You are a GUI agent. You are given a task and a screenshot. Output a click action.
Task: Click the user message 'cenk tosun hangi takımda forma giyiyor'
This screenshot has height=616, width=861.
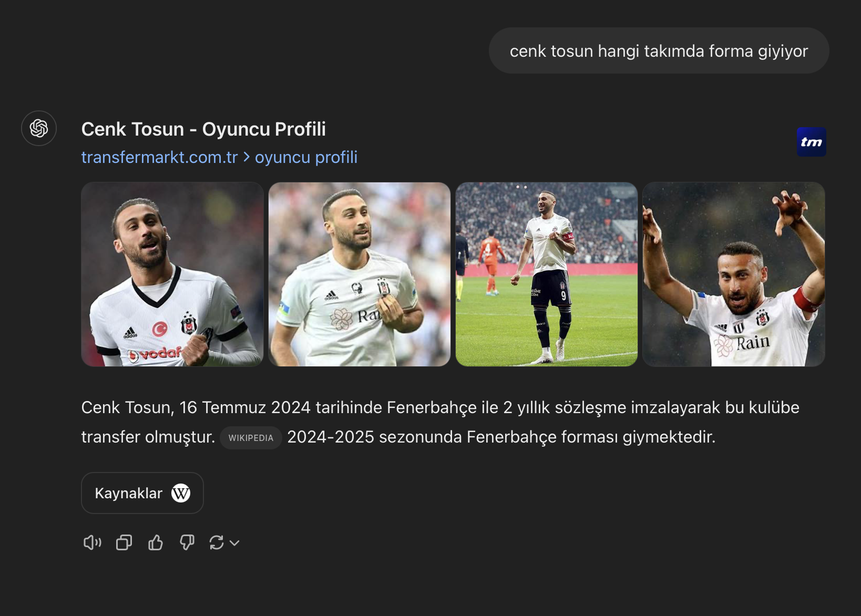[x=659, y=51]
